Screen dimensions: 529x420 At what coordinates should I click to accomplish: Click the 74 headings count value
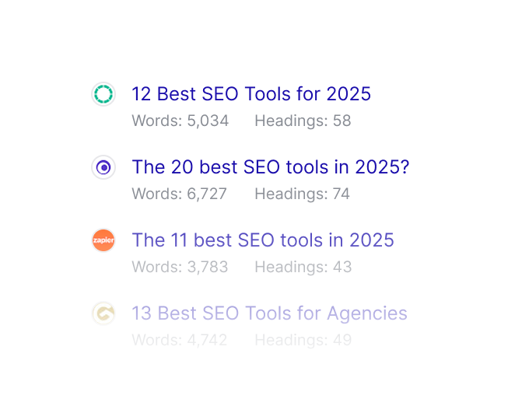tap(342, 194)
